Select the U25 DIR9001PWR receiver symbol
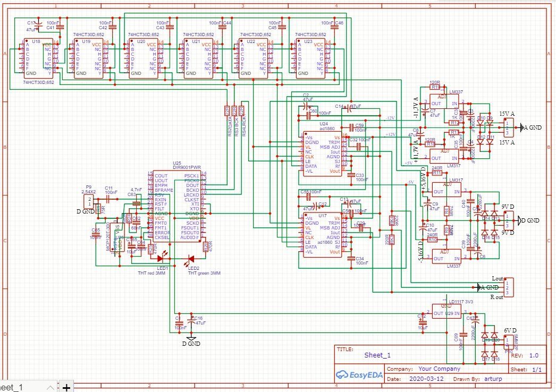This screenshot has height=392, width=556. [177, 207]
